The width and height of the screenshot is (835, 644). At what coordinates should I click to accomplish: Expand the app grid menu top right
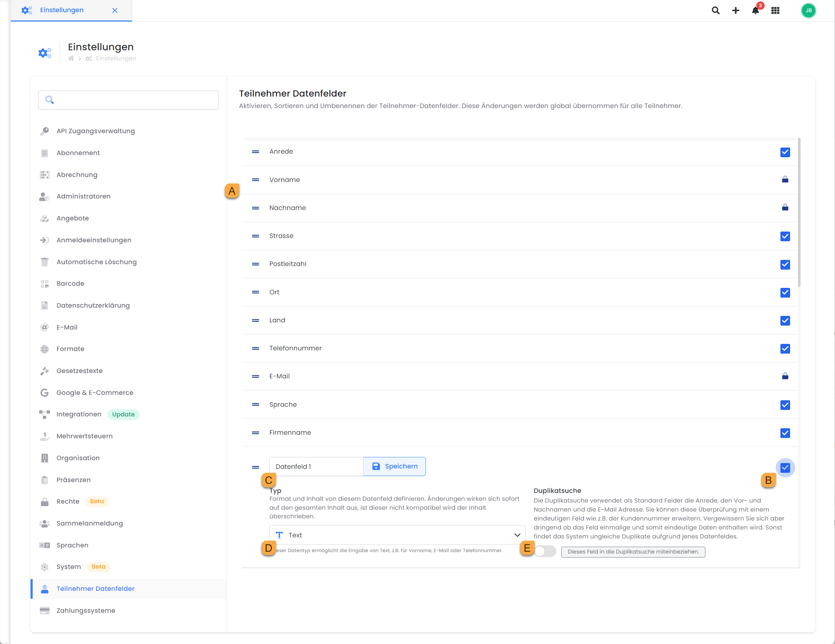(x=775, y=10)
